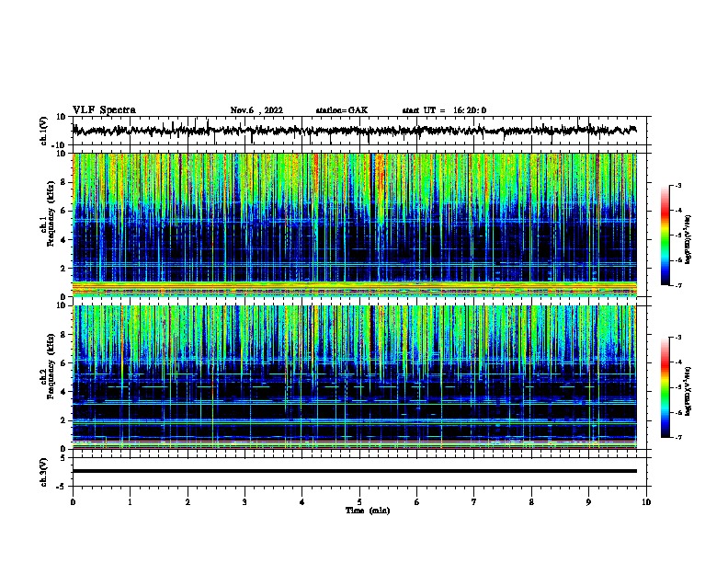This screenshot has height=563, width=728.
Task: Click the "station=GAK" header label
Action: [342, 110]
